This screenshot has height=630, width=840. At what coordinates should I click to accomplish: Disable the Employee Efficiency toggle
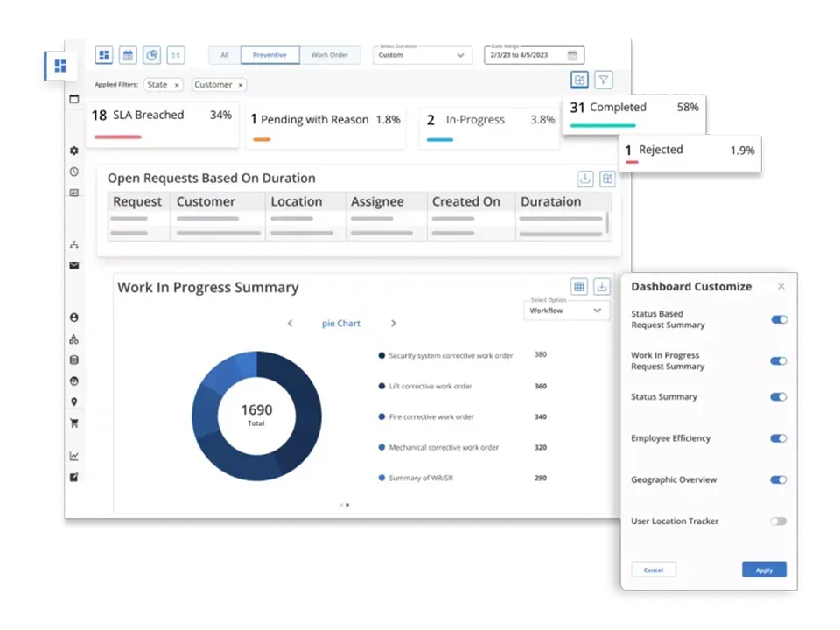(778, 438)
